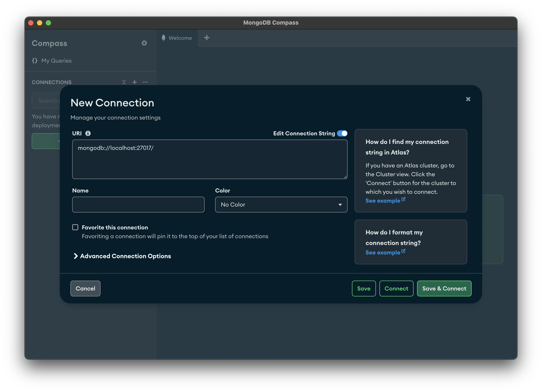The width and height of the screenshot is (542, 392).
Task: Click the URI textarea resize handle corner
Action: [345, 177]
